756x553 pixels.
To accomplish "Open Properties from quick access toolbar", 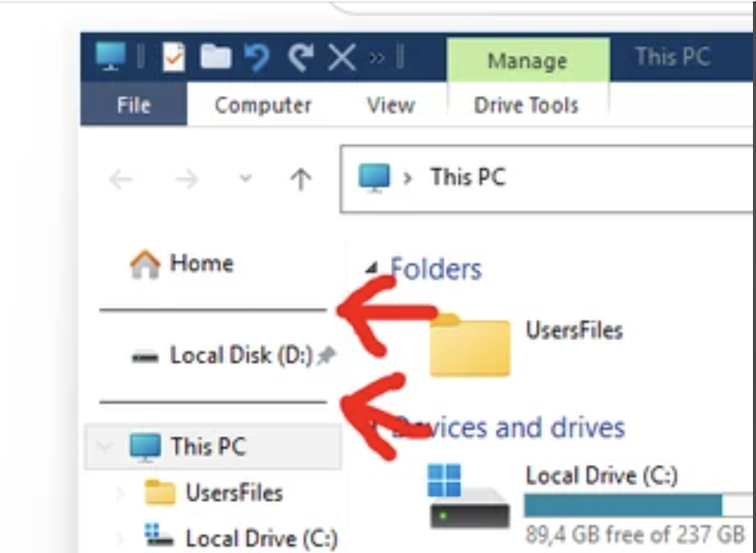I will point(174,57).
